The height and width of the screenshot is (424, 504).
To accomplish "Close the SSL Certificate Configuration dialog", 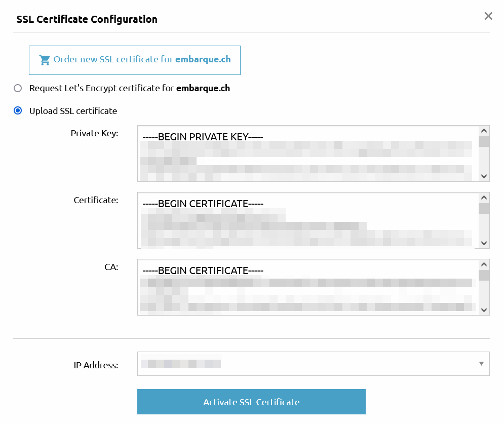I will [x=488, y=16].
